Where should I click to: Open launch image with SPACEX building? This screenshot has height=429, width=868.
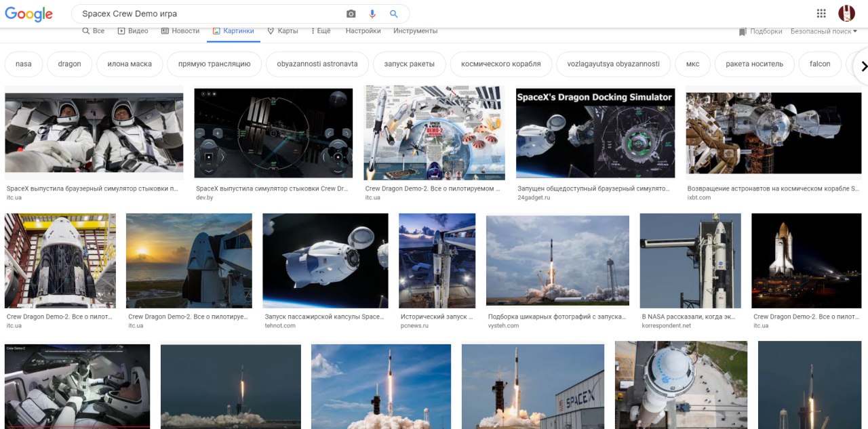click(x=533, y=386)
